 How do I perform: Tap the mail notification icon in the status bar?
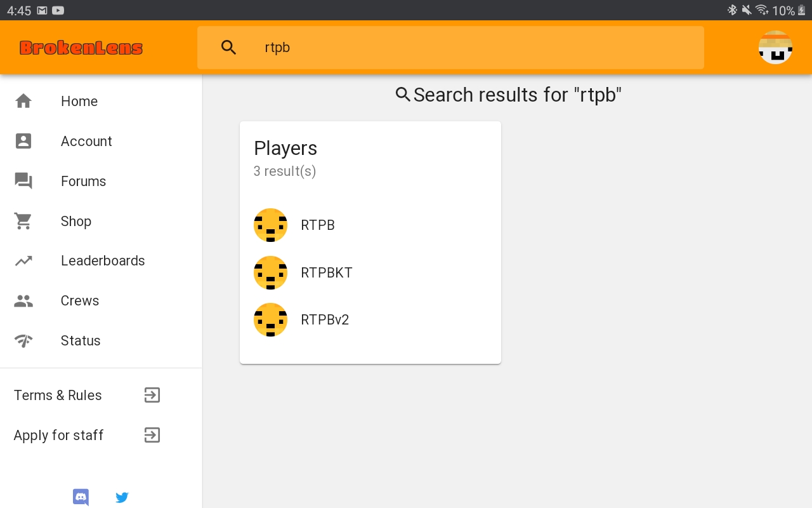click(x=42, y=10)
